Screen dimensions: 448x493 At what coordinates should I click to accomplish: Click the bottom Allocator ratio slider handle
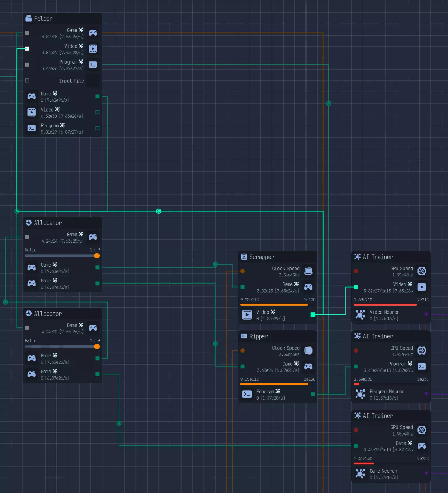click(x=97, y=347)
